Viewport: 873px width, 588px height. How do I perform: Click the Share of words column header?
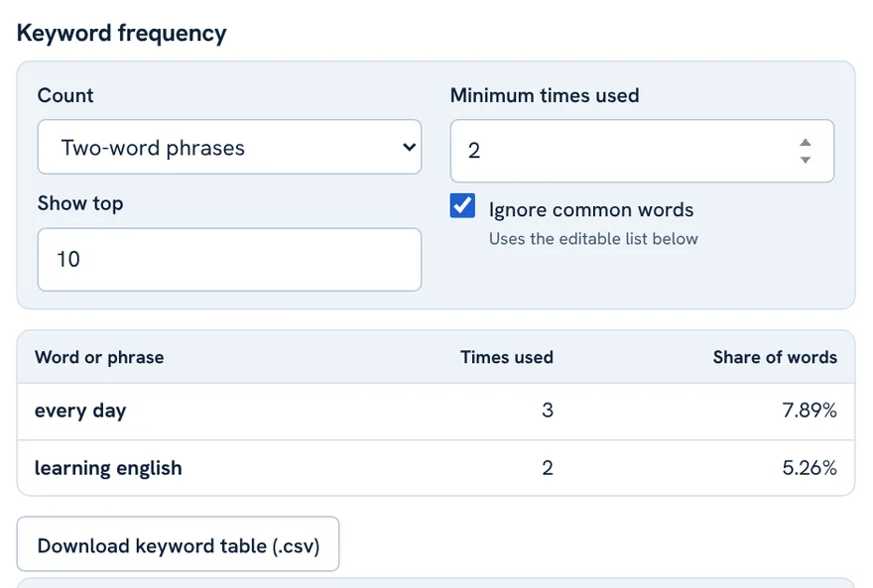[x=775, y=357]
